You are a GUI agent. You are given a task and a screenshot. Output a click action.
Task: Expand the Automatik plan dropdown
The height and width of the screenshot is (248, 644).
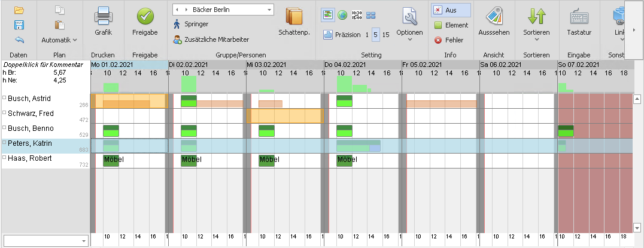[x=59, y=40]
